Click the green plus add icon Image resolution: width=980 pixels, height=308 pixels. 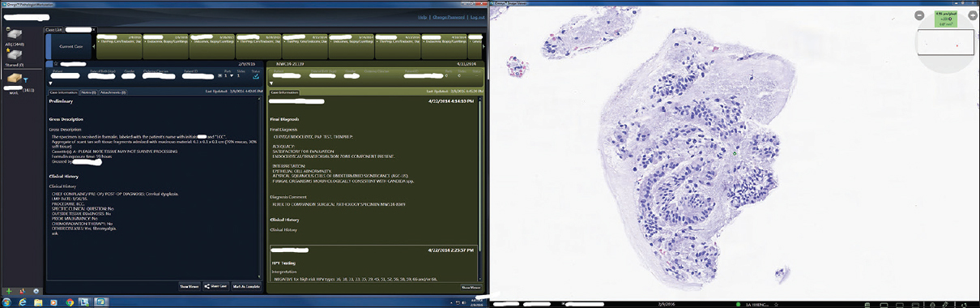click(x=9, y=290)
